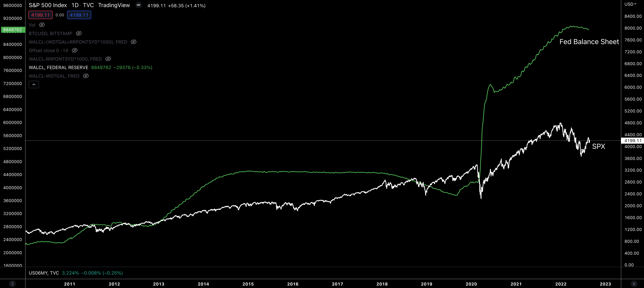Click the 2020 marker on the time axis
This screenshot has height=288, width=644.
pyautogui.click(x=471, y=284)
